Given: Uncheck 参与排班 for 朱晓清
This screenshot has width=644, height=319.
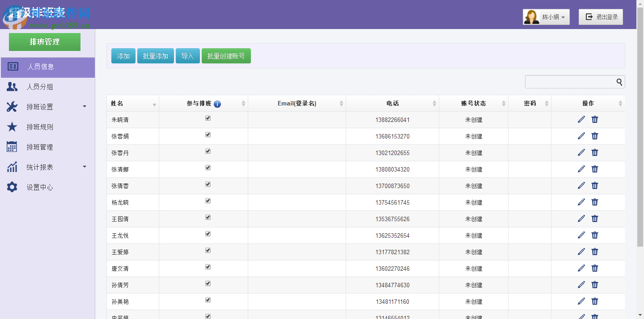Looking at the screenshot, I should 208,118.
